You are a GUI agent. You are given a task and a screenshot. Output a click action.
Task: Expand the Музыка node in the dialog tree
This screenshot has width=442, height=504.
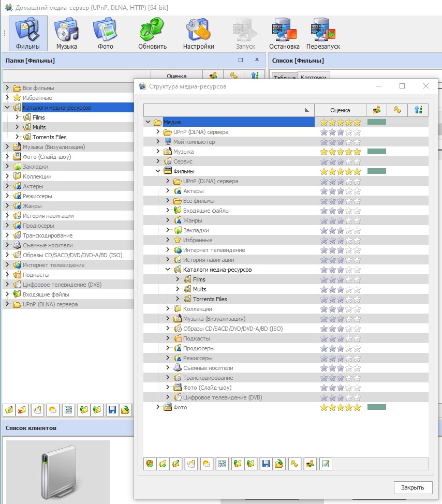click(158, 152)
